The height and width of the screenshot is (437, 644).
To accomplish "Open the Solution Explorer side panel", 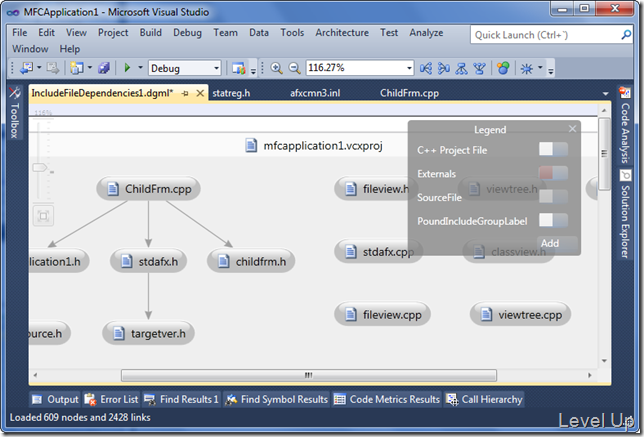I will tap(625, 214).
